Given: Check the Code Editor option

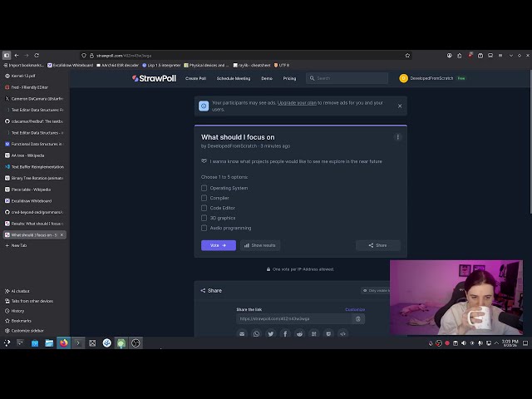Looking at the screenshot, I should (x=204, y=208).
